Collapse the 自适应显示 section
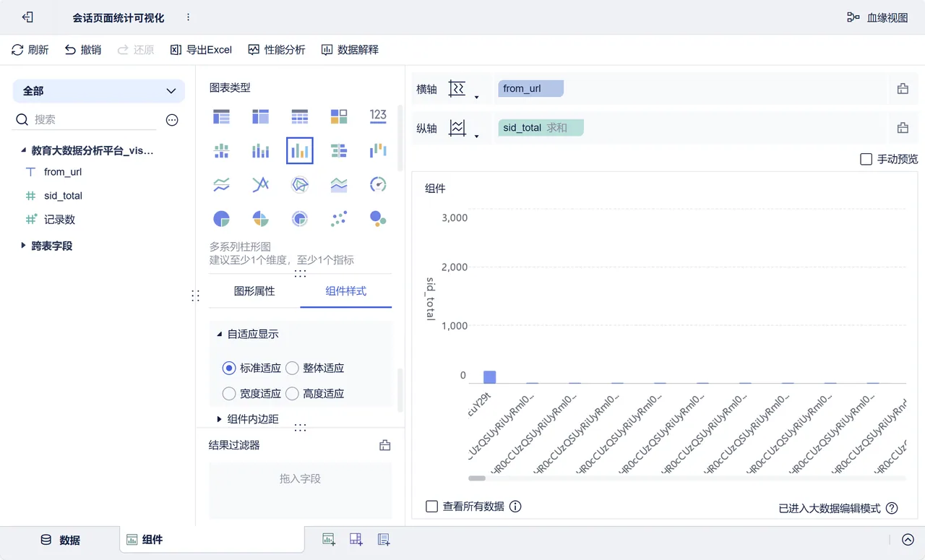925x560 pixels. tap(220, 334)
